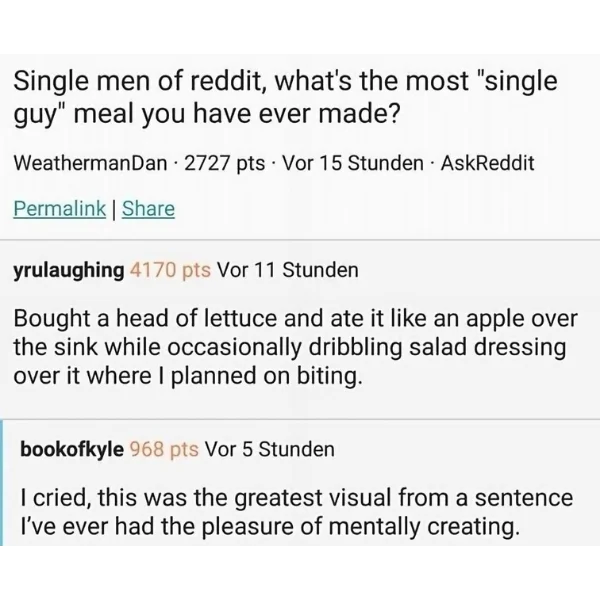Click the separator between Permalink and Share
600x600 pixels.
click(x=114, y=209)
